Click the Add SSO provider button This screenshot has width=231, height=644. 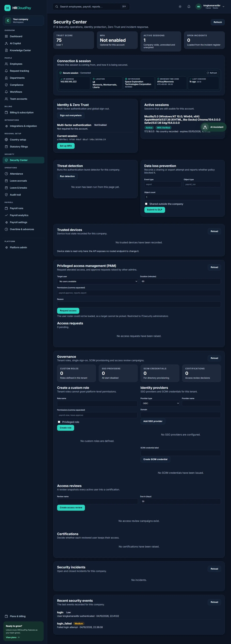[x=153, y=421]
